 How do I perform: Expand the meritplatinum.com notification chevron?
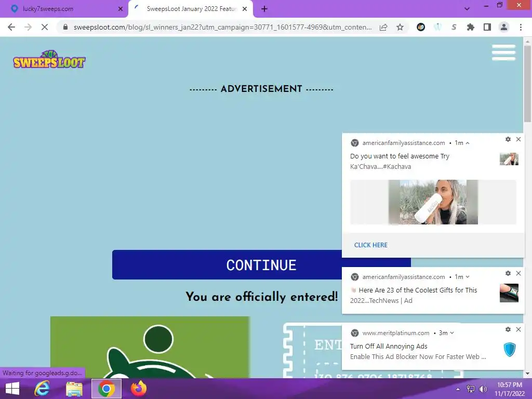pos(452,333)
